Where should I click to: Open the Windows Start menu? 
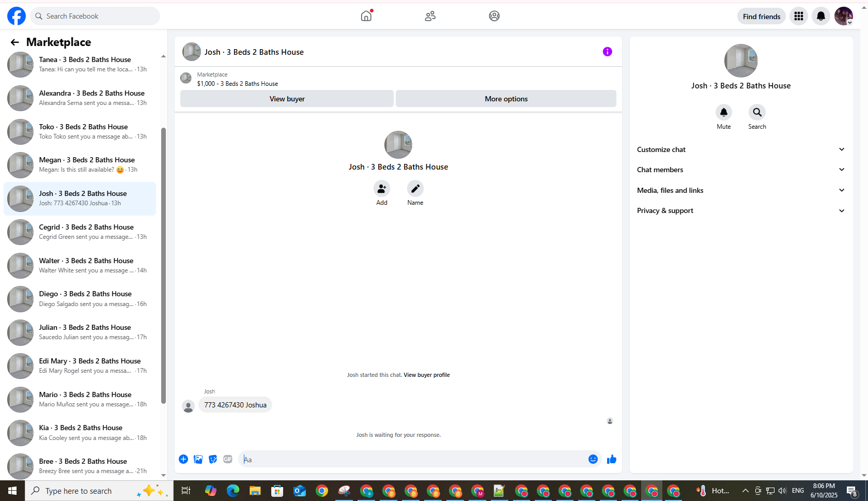pyautogui.click(x=12, y=491)
